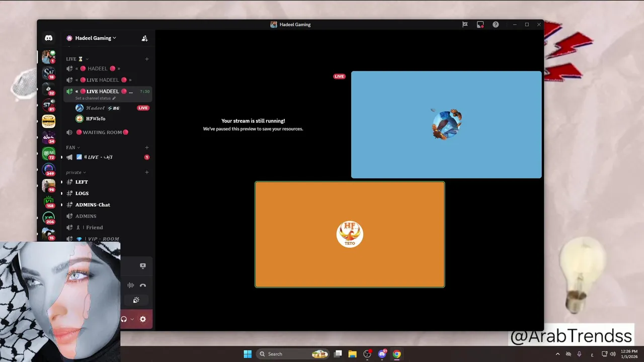Open Google Chrome from taskbar
Screen dimensions: 644x362
click(x=397, y=354)
